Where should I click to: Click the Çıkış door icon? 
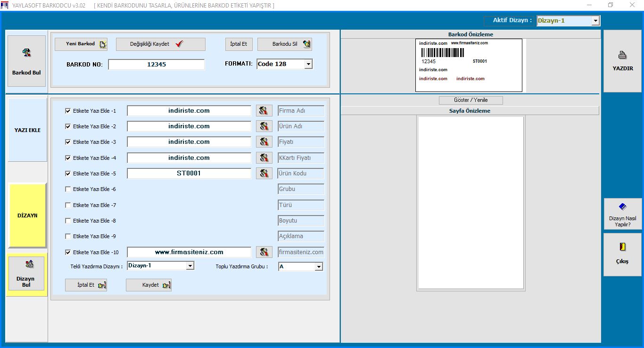pos(622,247)
